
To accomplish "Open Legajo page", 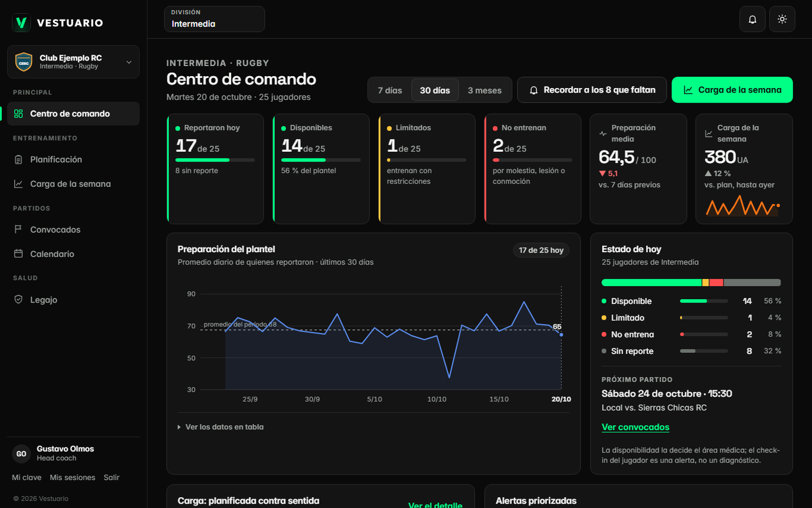I will tap(73, 300).
